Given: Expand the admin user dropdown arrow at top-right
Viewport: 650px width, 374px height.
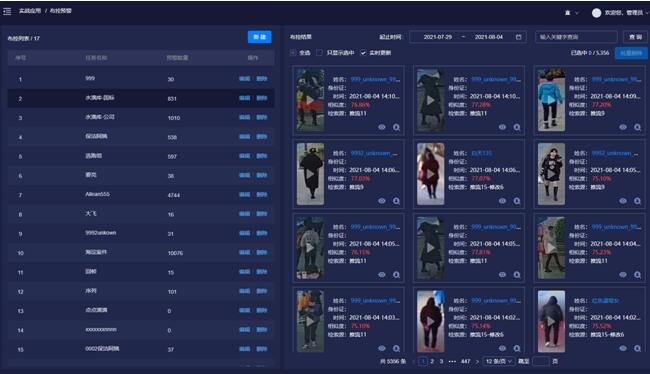Looking at the screenshot, I should 647,13.
